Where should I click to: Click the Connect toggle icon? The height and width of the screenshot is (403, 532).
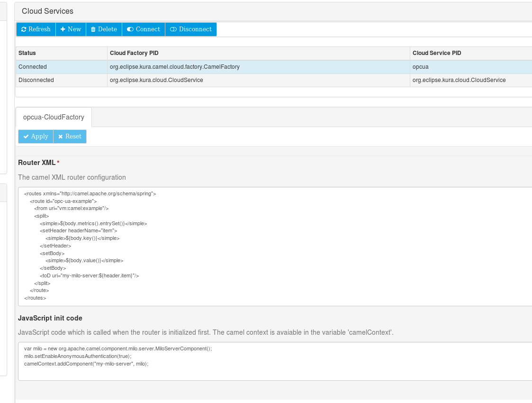[130, 29]
